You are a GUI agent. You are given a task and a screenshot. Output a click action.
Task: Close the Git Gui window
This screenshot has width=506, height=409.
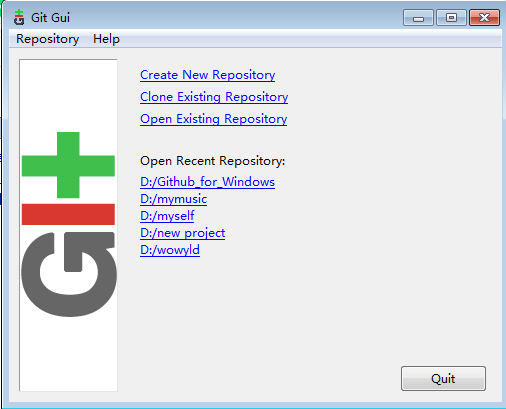484,18
